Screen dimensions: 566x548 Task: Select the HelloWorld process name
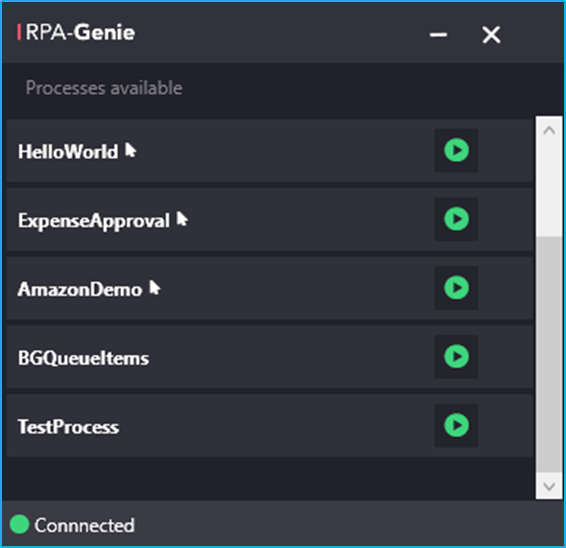(68, 151)
